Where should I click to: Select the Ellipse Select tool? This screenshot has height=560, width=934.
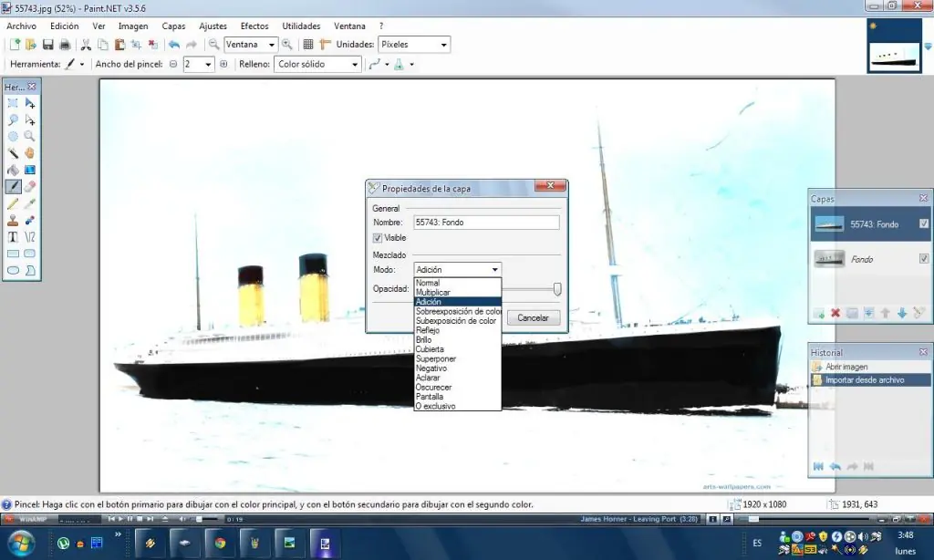(x=13, y=137)
